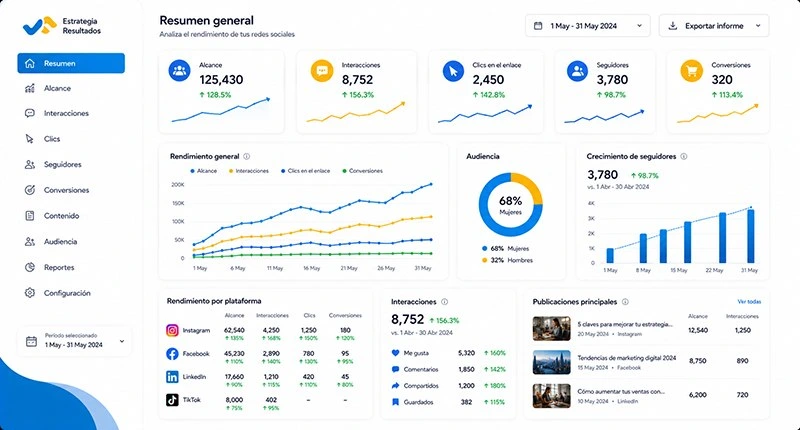Click the target icon beside Conversiones in sidebar
The height and width of the screenshot is (430, 800).
click(x=30, y=190)
